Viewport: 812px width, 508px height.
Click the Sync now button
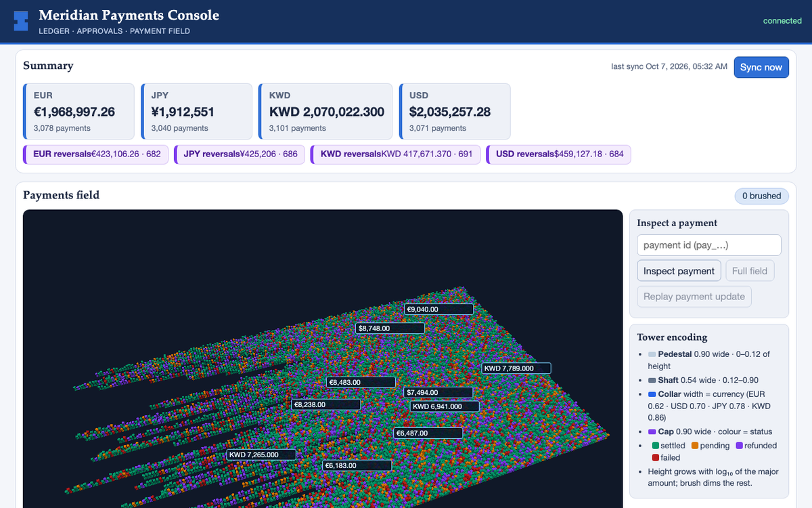761,67
